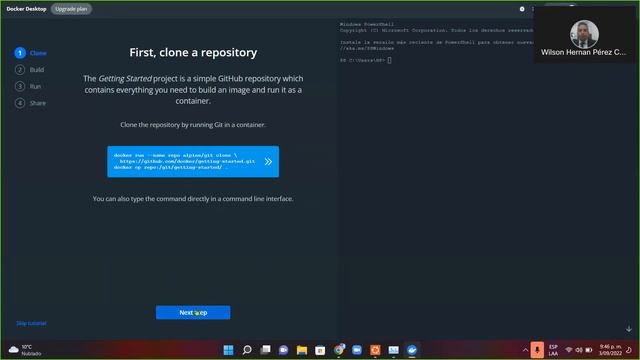Open Windows Search from the taskbar
The width and height of the screenshot is (640, 360).
click(x=247, y=350)
